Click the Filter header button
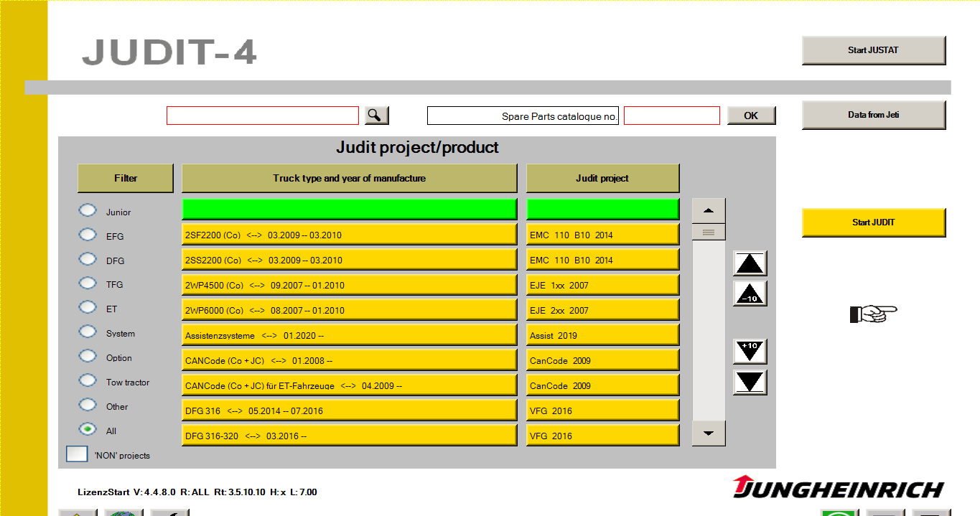This screenshot has width=980, height=516. click(126, 178)
